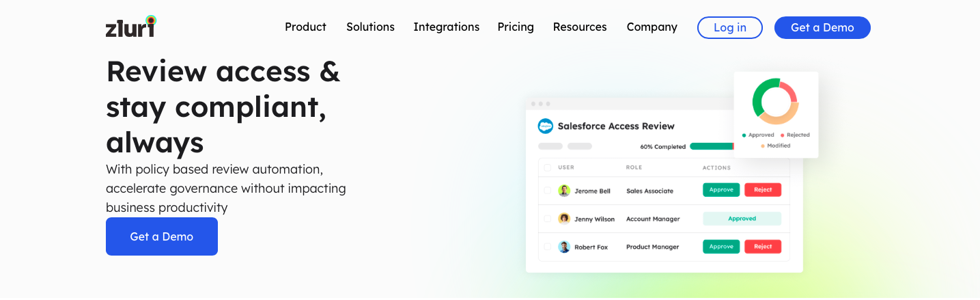
Task: Click the name Jenny Wilson
Action: [x=594, y=219]
